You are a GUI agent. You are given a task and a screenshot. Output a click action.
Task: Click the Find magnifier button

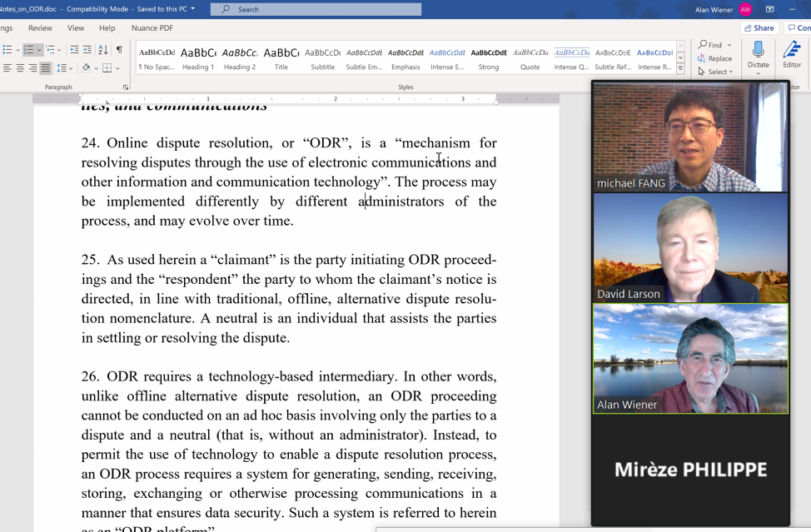click(709, 45)
